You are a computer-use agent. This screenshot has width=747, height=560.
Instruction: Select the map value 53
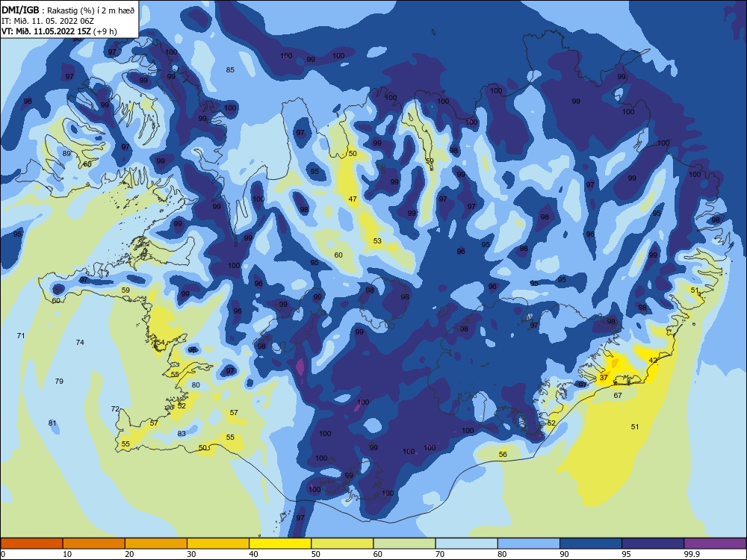click(377, 241)
